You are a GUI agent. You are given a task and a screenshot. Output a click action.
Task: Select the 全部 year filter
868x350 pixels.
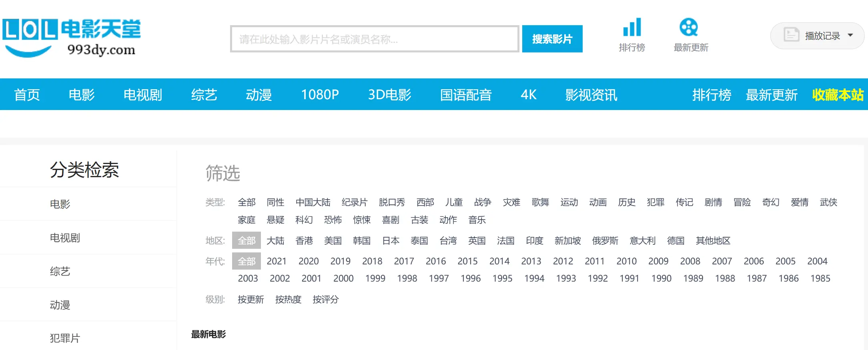(x=247, y=261)
